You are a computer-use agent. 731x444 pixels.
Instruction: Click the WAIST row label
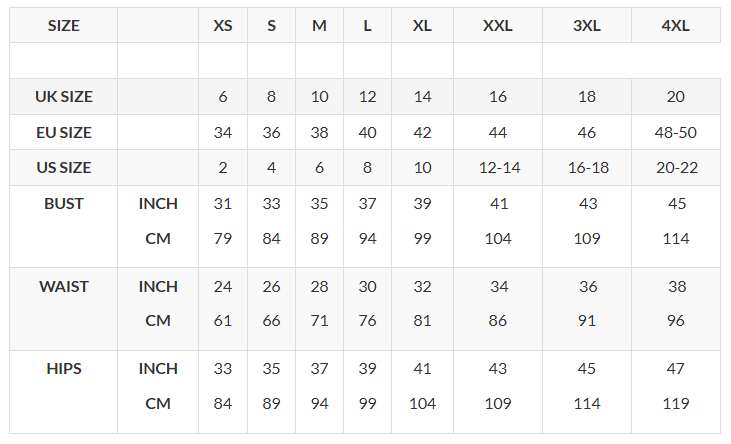64,287
